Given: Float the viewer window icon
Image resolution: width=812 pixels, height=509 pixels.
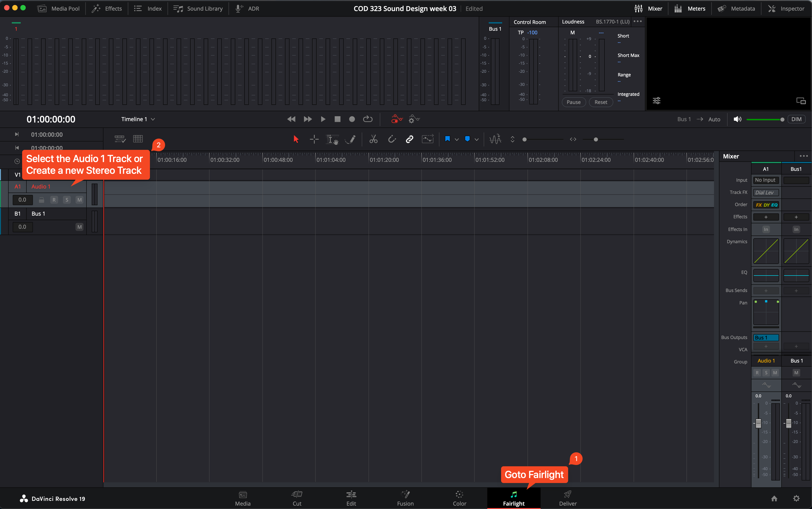Looking at the screenshot, I should pos(801,101).
